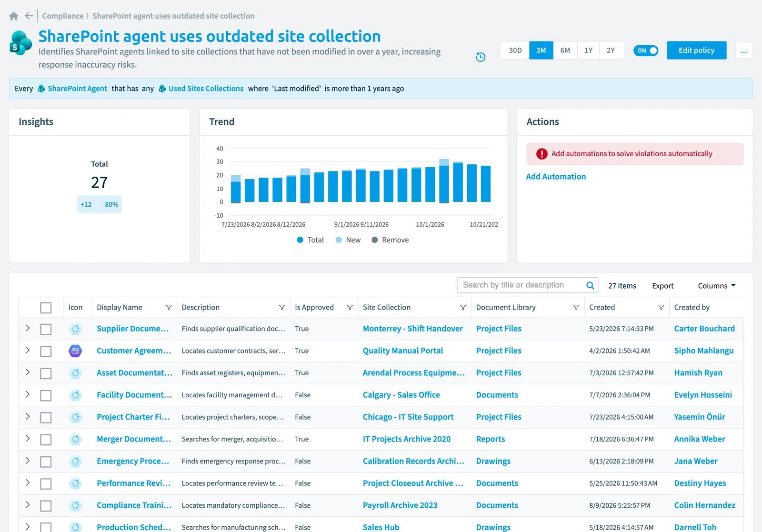The width and height of the screenshot is (762, 532).
Task: Toggle the New series legend swatch
Action: [339, 240]
